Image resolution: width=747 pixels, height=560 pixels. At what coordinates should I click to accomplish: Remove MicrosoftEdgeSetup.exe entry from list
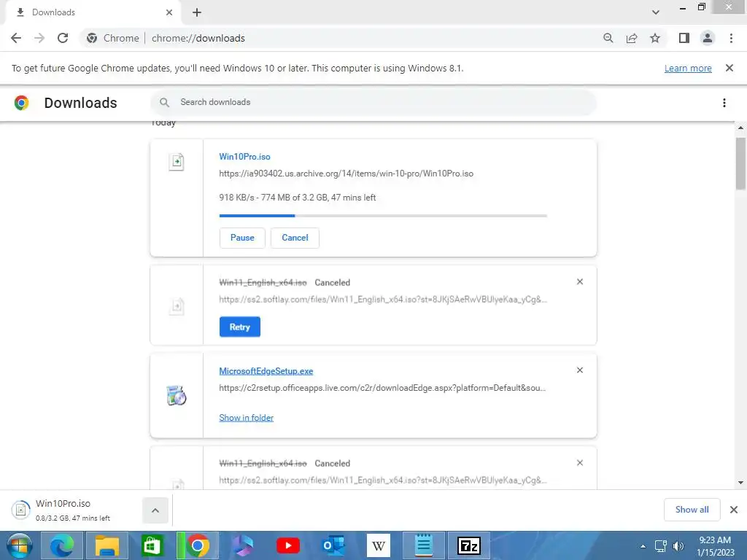tap(580, 370)
